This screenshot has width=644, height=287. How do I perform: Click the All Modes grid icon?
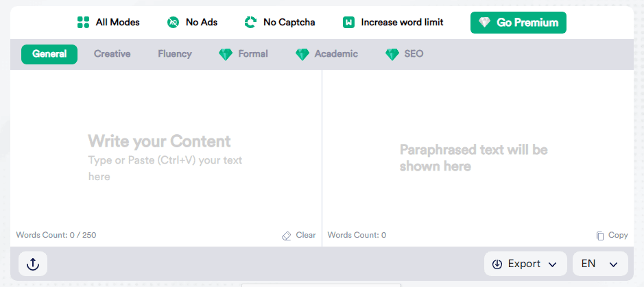click(84, 23)
